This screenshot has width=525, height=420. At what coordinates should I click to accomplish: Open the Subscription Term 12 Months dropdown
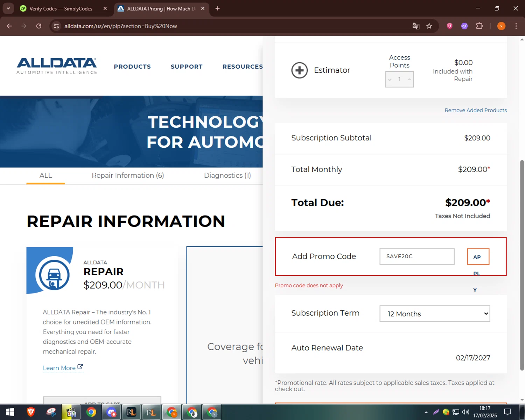[435, 314]
